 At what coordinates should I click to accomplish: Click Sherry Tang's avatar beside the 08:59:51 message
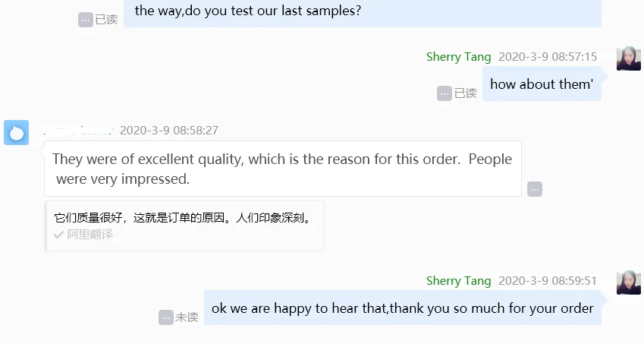629,282
